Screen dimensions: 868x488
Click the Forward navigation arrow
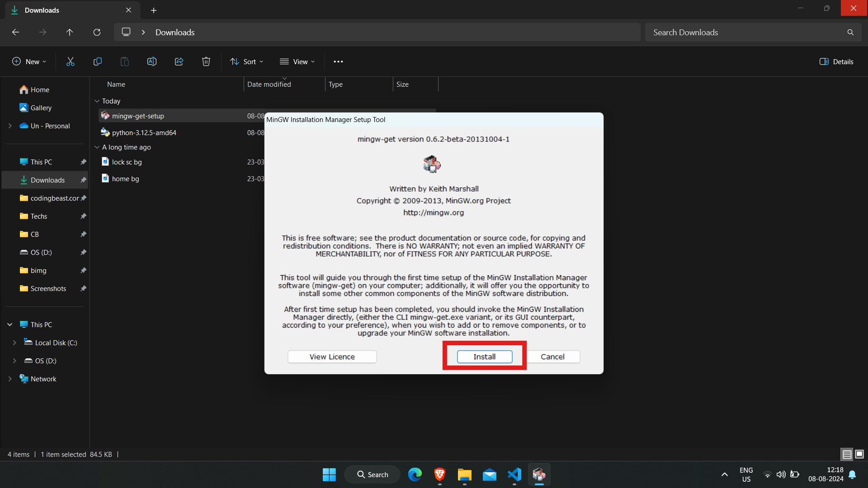[42, 32]
